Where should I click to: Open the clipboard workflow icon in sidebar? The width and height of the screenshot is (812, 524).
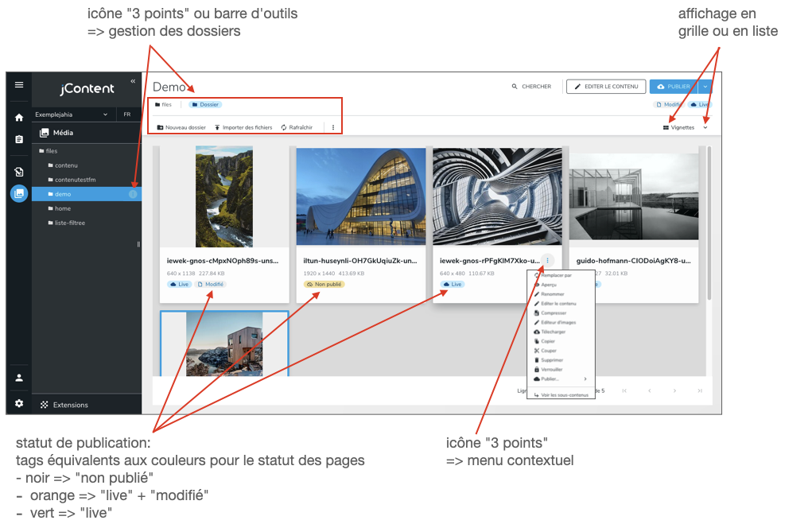tap(19, 139)
